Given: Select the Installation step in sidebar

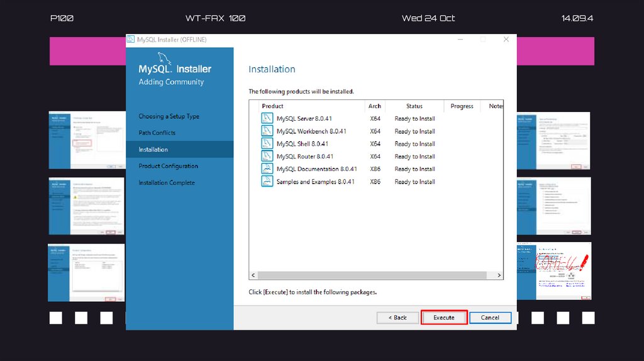Looking at the screenshot, I should 179,150.
